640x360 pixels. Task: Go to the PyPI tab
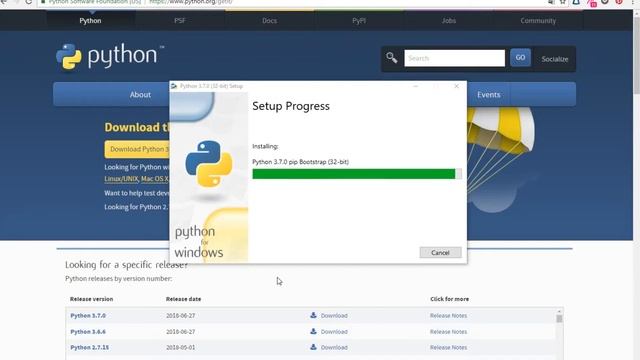(x=359, y=20)
